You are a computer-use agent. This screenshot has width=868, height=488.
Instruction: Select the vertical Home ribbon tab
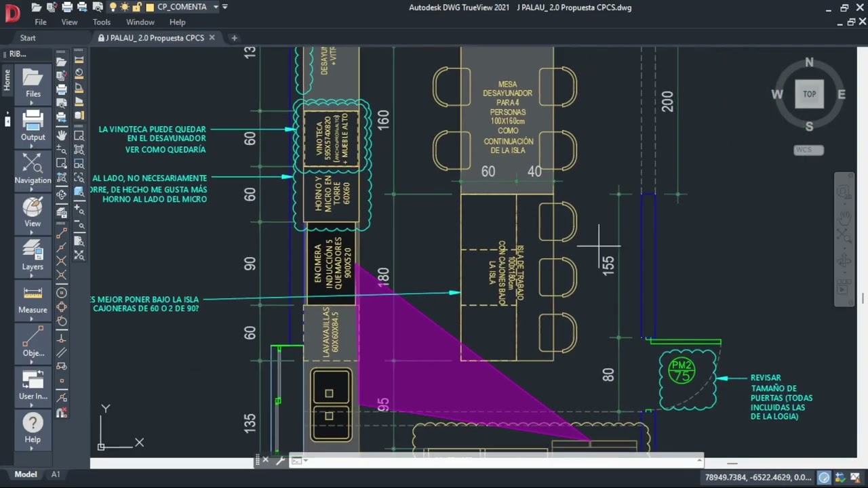[7, 80]
